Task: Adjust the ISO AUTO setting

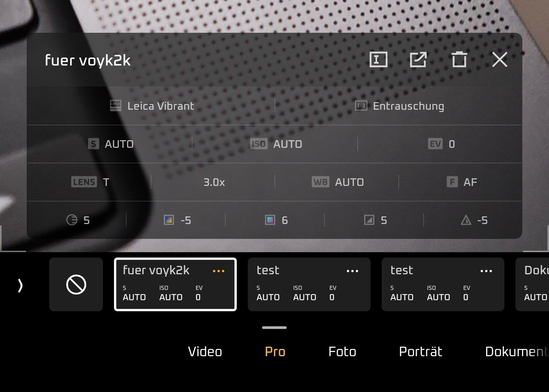Action: 276,144
